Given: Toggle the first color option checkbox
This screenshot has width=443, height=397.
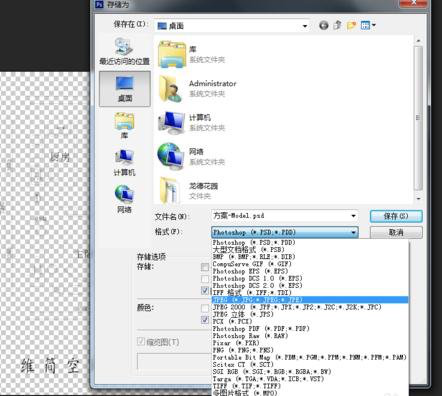Looking at the screenshot, I should 205,308.
